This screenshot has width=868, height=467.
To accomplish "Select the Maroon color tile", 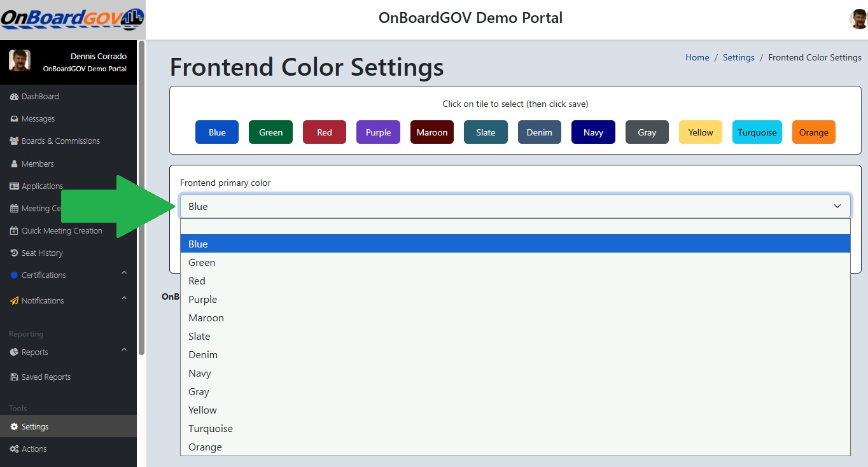I will point(432,132).
